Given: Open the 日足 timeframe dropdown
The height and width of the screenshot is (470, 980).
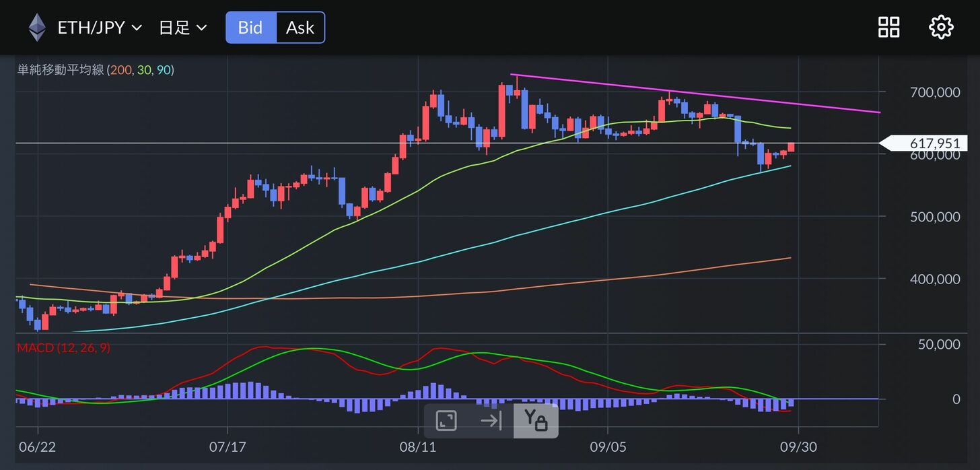Looking at the screenshot, I should (182, 28).
